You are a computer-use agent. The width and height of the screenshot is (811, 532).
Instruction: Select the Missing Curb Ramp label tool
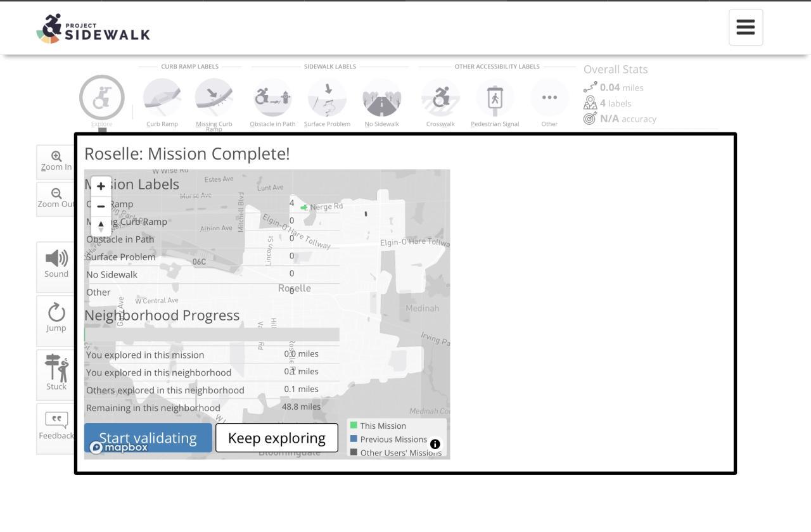pos(214,98)
